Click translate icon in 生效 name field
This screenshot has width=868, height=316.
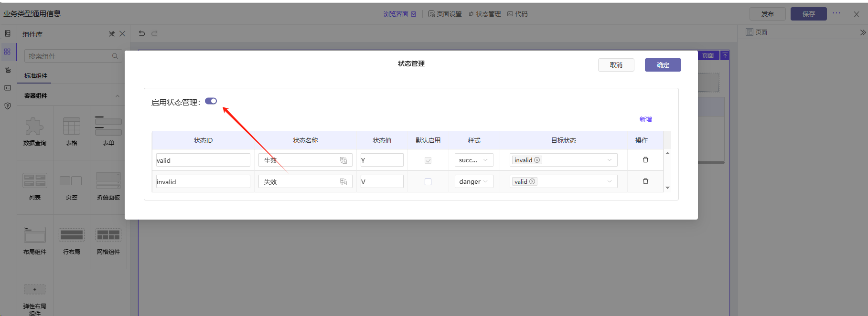pyautogui.click(x=343, y=160)
